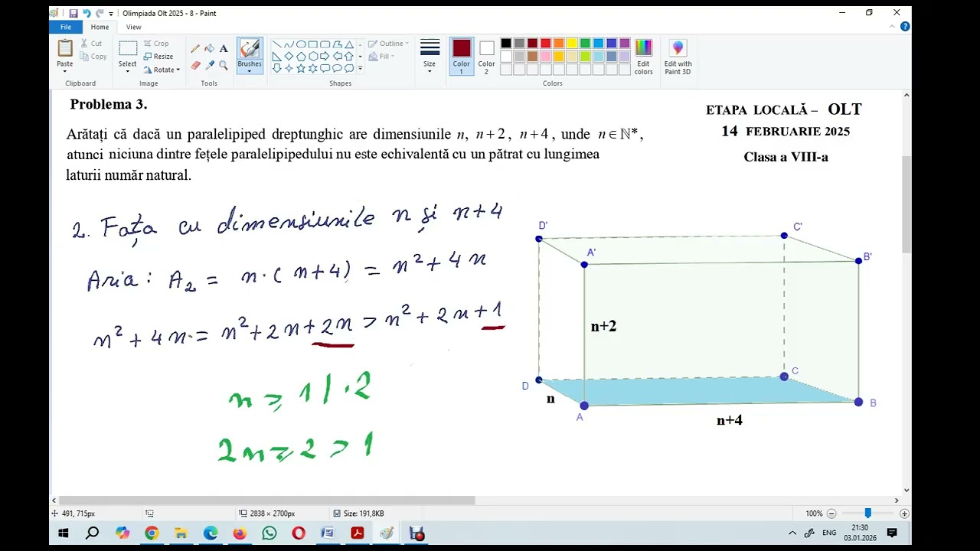
Task: Click the Crop tool
Action: (x=156, y=44)
